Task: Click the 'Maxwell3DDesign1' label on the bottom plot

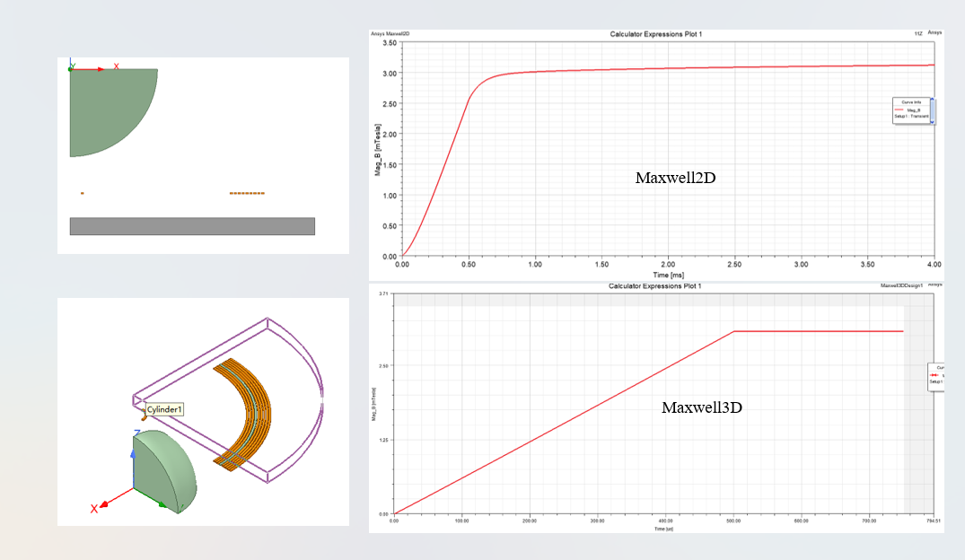Action: pyautogui.click(x=901, y=285)
